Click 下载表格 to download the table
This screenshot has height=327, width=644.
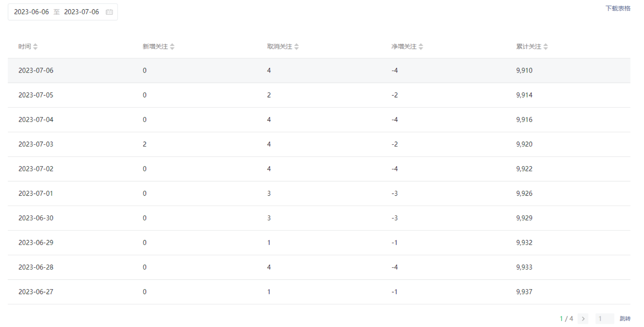pos(618,8)
